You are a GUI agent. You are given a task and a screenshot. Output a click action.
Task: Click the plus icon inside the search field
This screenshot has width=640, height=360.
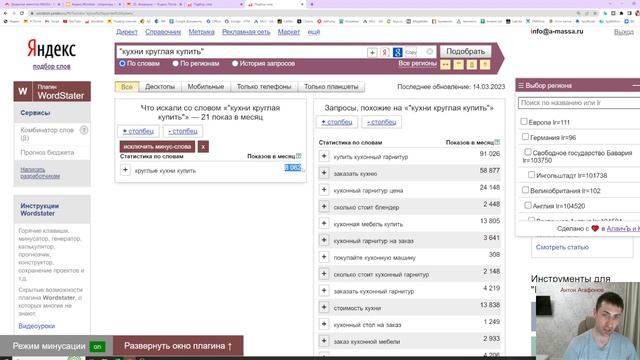pos(372,52)
